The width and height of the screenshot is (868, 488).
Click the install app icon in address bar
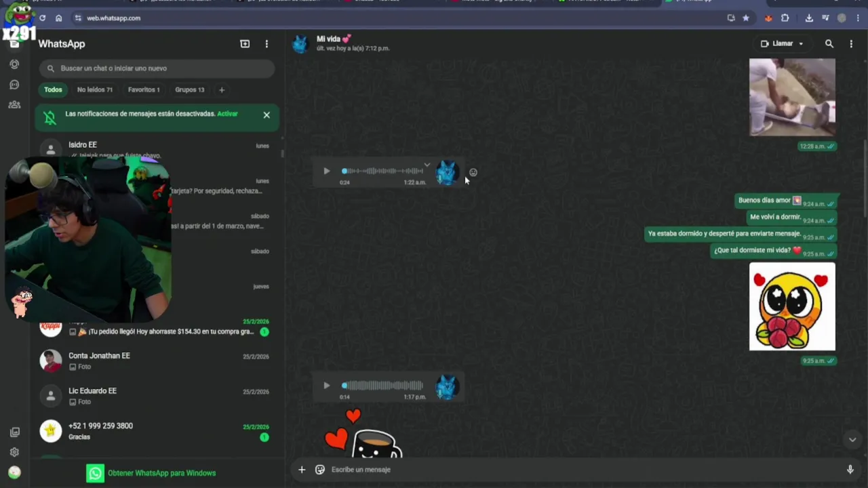(x=731, y=18)
